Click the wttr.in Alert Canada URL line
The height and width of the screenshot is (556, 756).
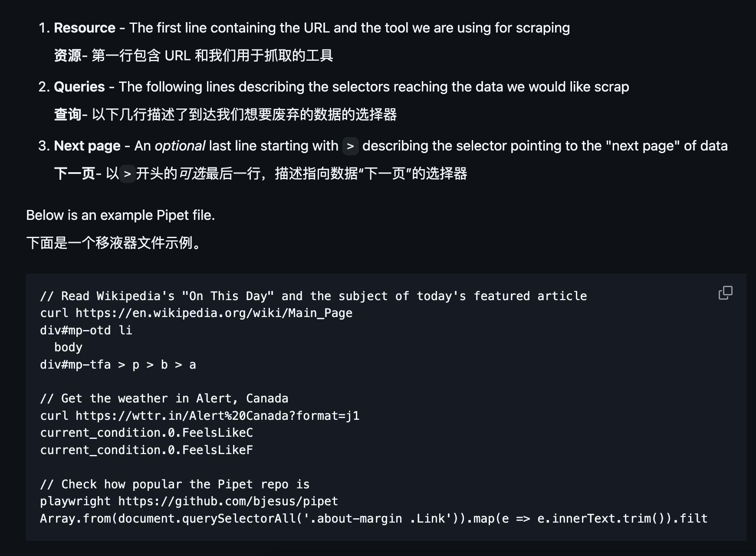coord(200,416)
